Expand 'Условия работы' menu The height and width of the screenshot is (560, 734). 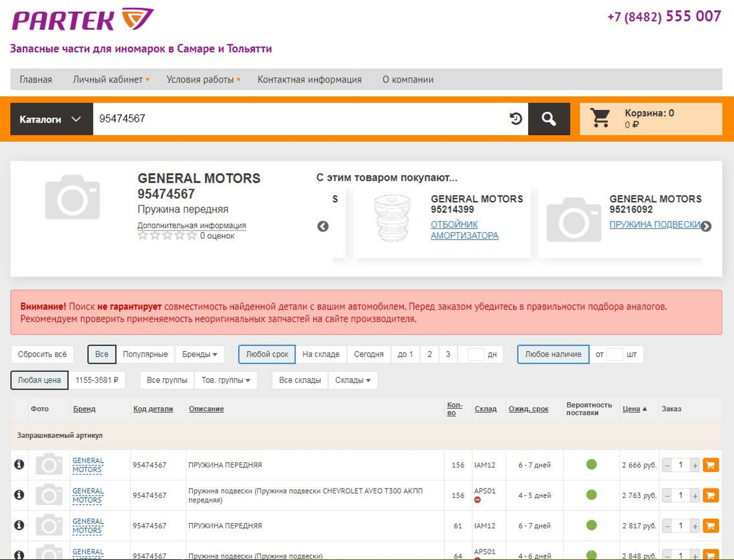pyautogui.click(x=203, y=79)
